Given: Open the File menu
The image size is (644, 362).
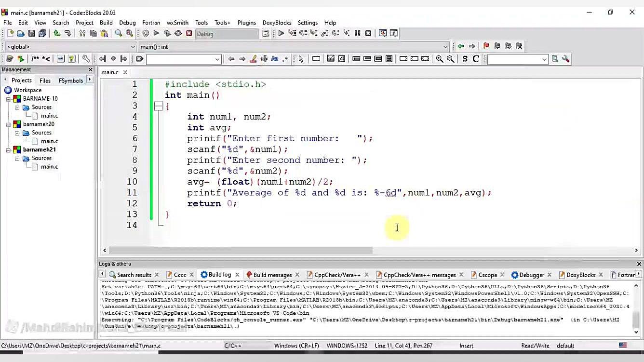Looking at the screenshot, I should pyautogui.click(x=8, y=23).
